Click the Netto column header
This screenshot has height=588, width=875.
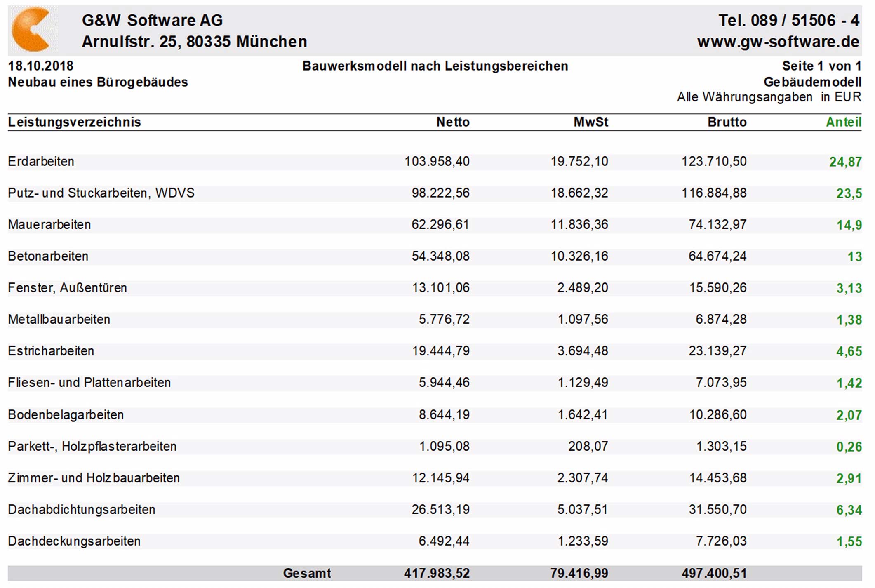pos(453,122)
